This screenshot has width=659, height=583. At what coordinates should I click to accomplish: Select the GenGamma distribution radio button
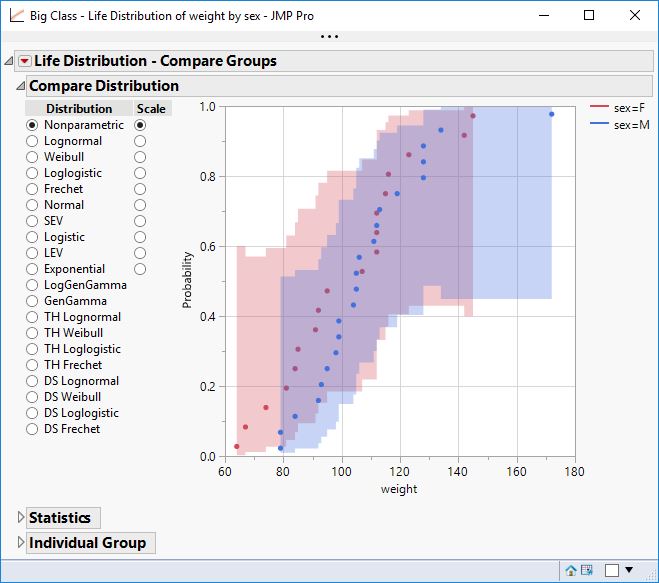(x=32, y=301)
